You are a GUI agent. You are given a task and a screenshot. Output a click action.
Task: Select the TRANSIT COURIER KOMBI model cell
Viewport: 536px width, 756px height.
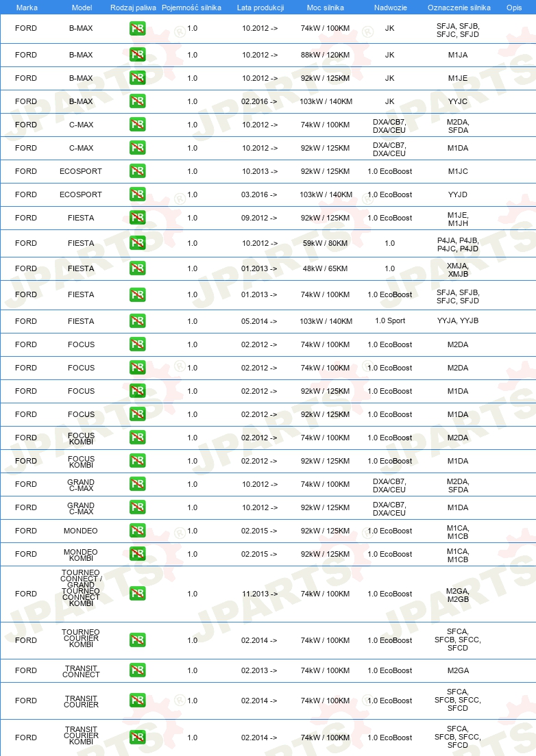click(81, 735)
